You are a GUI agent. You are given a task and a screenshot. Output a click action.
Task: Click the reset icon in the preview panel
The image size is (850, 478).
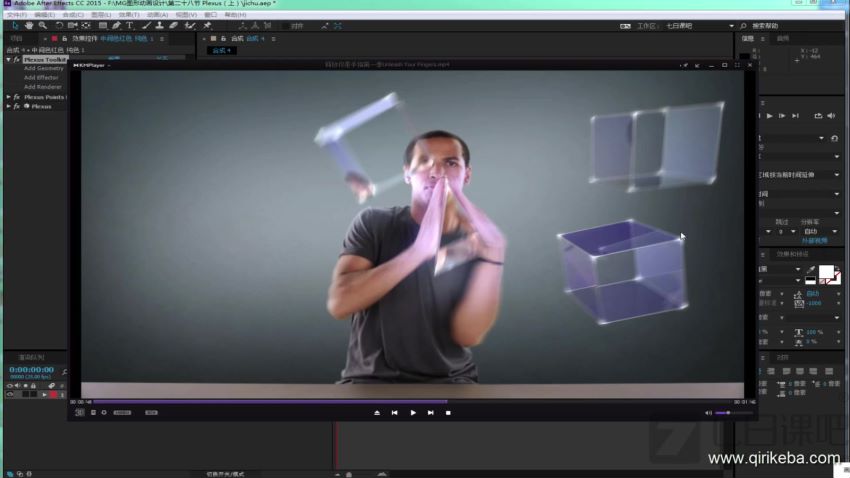[x=834, y=138]
